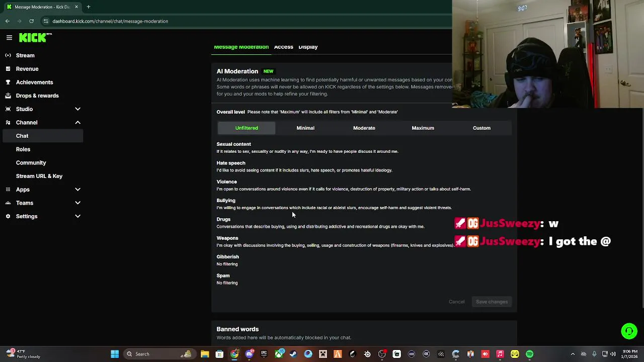Click the address bar URL
This screenshot has width=644, height=362.
tap(110, 21)
